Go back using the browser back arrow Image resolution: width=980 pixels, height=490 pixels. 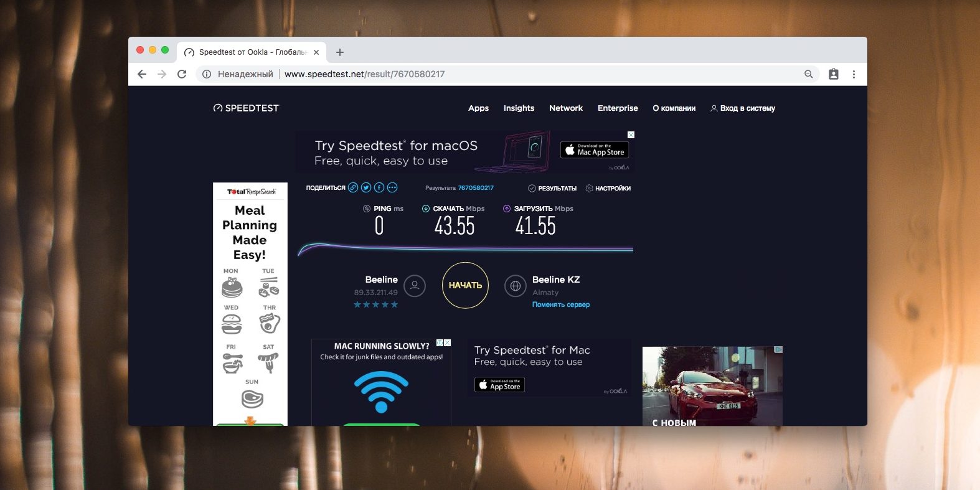(142, 74)
